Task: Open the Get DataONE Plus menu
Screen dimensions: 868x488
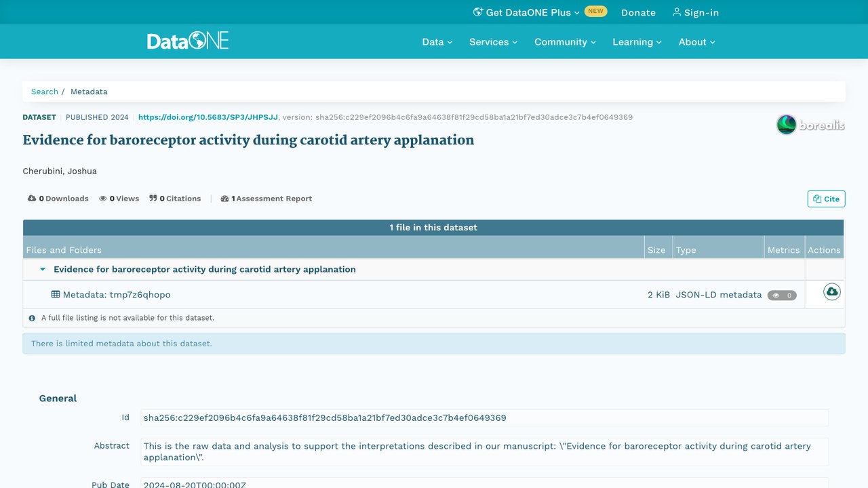Action: 526,12
